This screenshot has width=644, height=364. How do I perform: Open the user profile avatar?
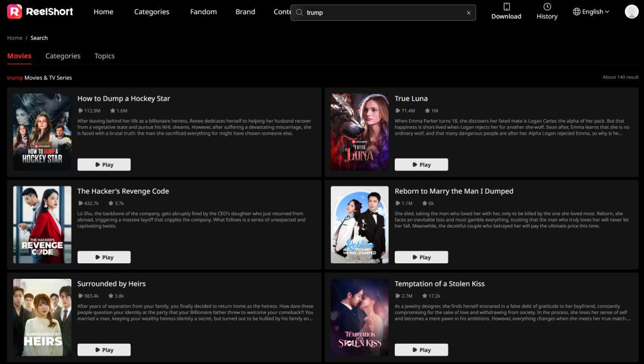tap(631, 11)
